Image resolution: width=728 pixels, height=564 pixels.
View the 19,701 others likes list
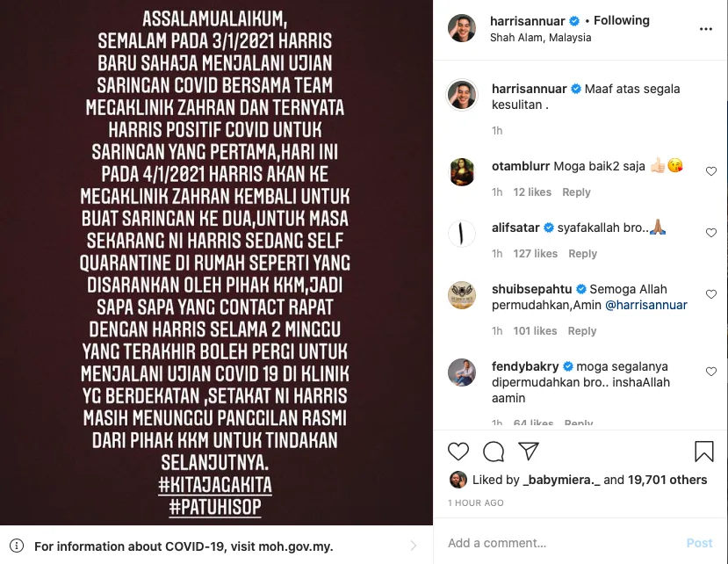(667, 480)
